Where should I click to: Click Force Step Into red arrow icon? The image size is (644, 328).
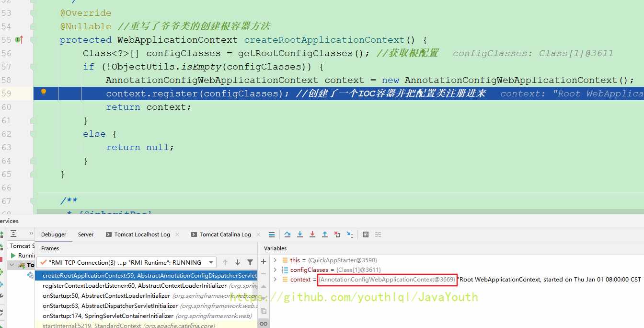point(312,234)
